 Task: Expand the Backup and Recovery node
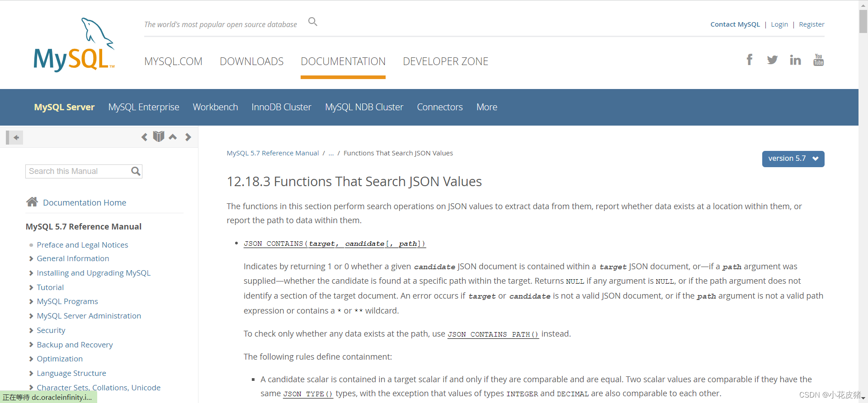click(x=31, y=345)
